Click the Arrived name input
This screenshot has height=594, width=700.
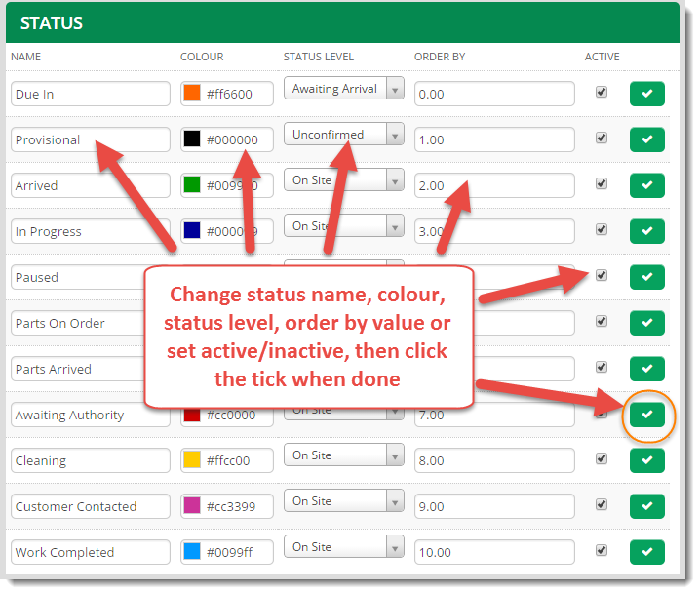[91, 185]
